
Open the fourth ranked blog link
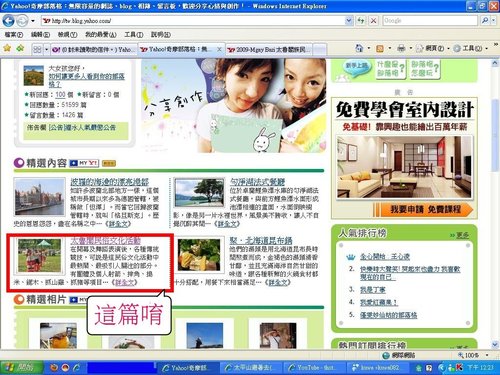click(379, 303)
